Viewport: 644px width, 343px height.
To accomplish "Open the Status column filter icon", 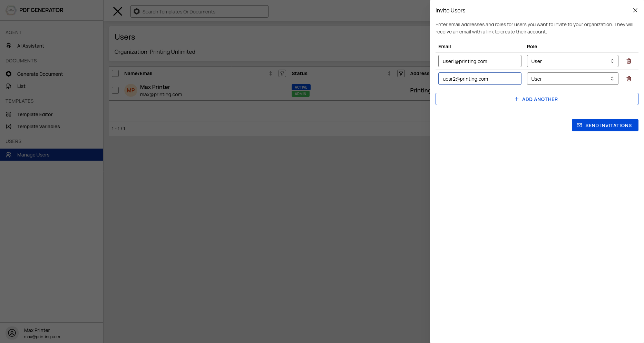I will [x=401, y=73].
